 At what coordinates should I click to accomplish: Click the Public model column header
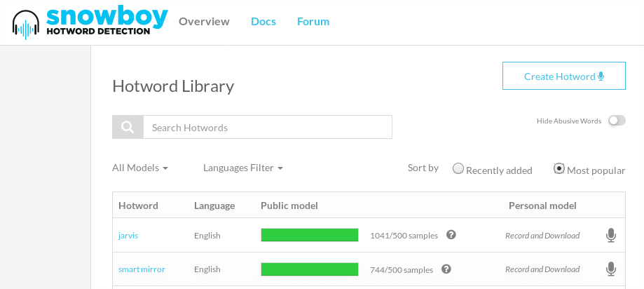[289, 206]
